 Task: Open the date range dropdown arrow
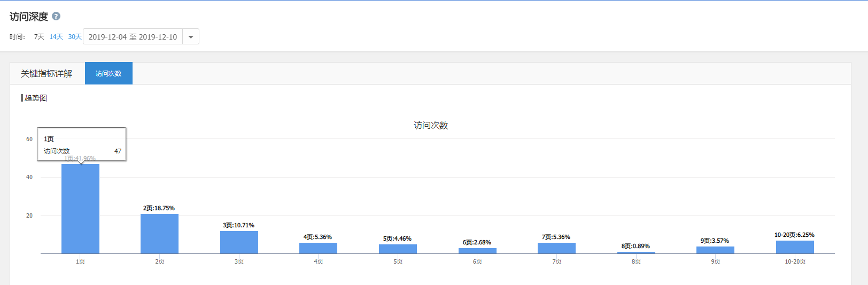coord(191,37)
